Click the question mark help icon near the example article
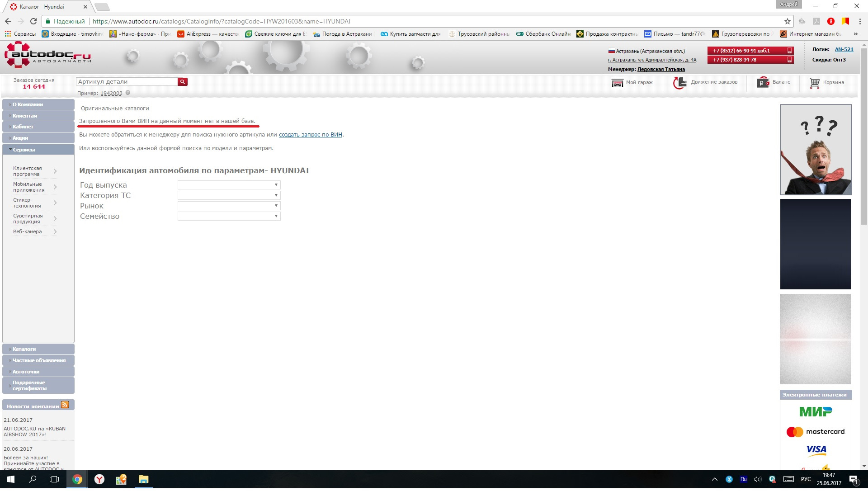The image size is (868, 491). (128, 93)
